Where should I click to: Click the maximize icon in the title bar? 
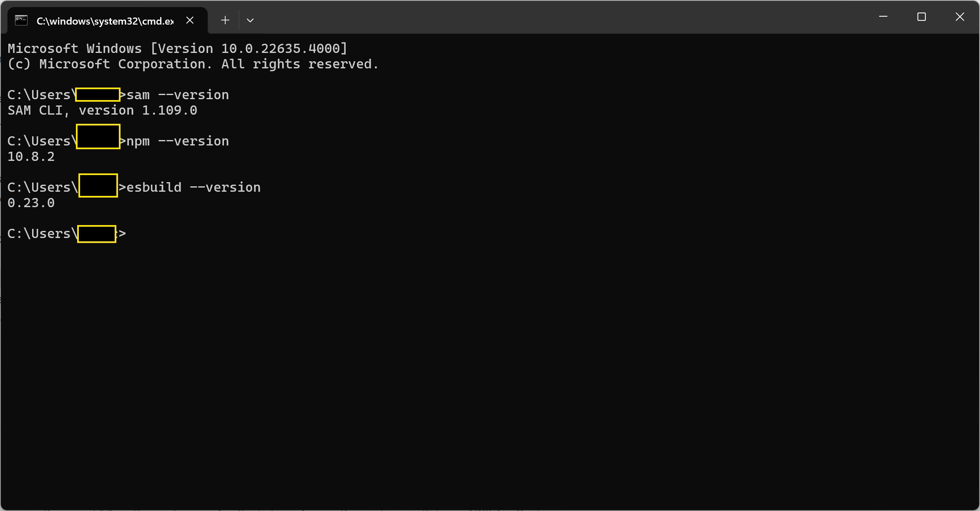[x=922, y=17]
